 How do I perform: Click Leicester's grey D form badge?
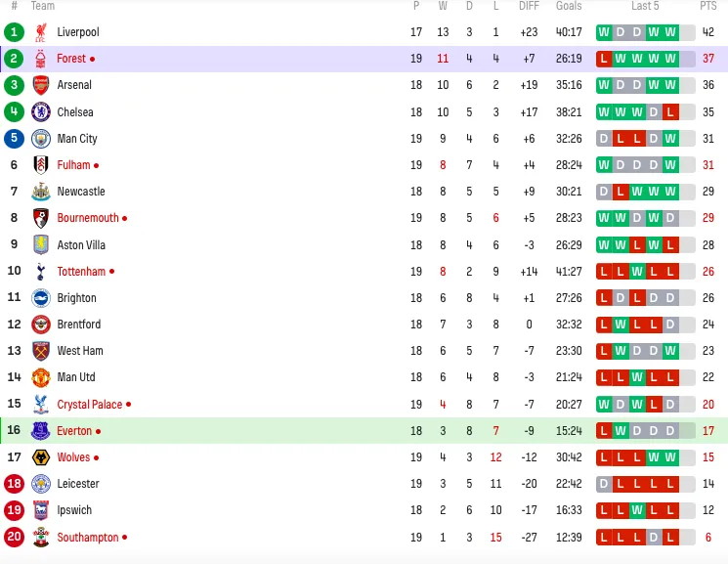pos(604,484)
